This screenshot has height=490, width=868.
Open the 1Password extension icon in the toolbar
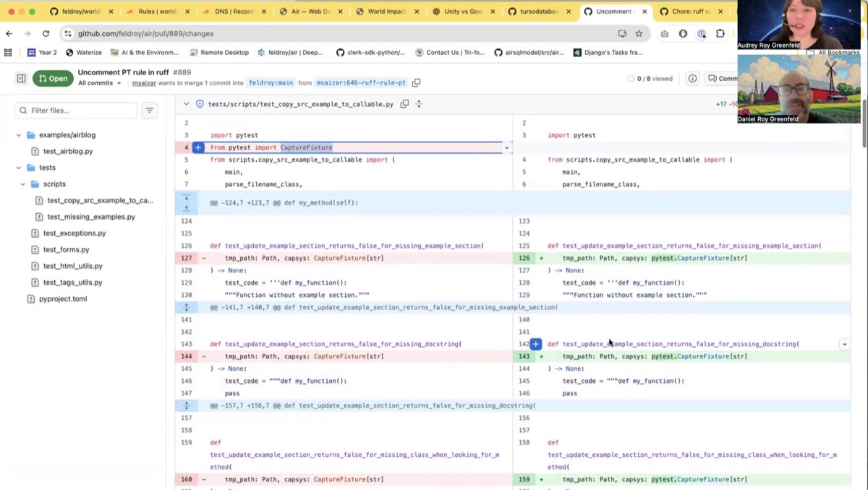click(x=702, y=33)
